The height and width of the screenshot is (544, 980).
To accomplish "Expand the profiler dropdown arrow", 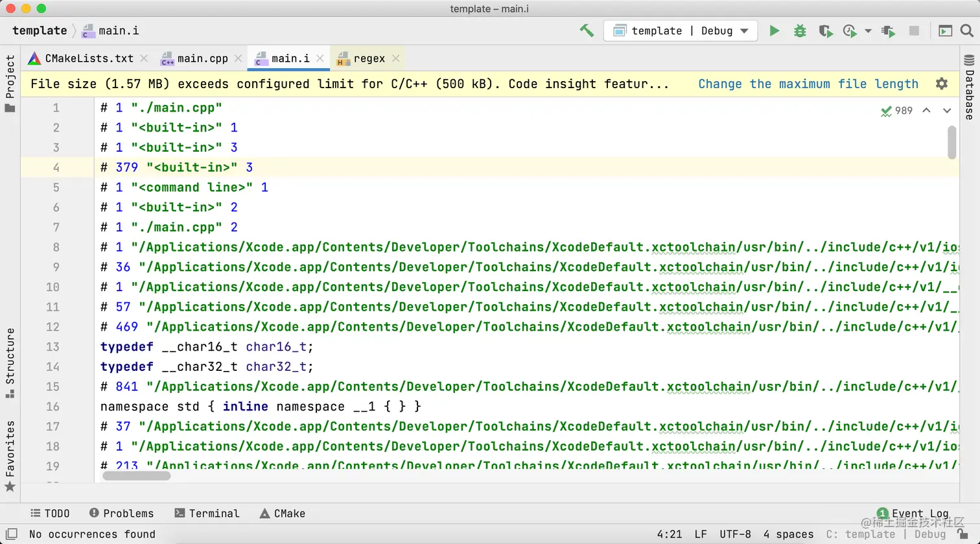I will point(868,31).
